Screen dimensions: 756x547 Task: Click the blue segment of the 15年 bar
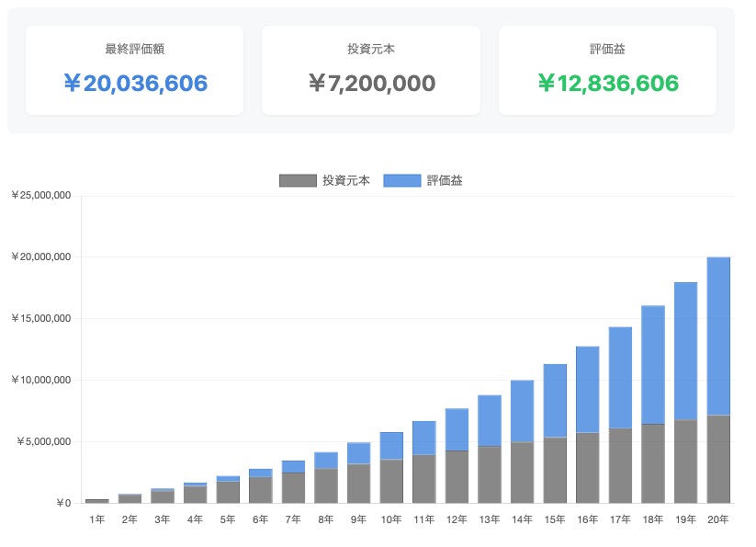[555, 400]
